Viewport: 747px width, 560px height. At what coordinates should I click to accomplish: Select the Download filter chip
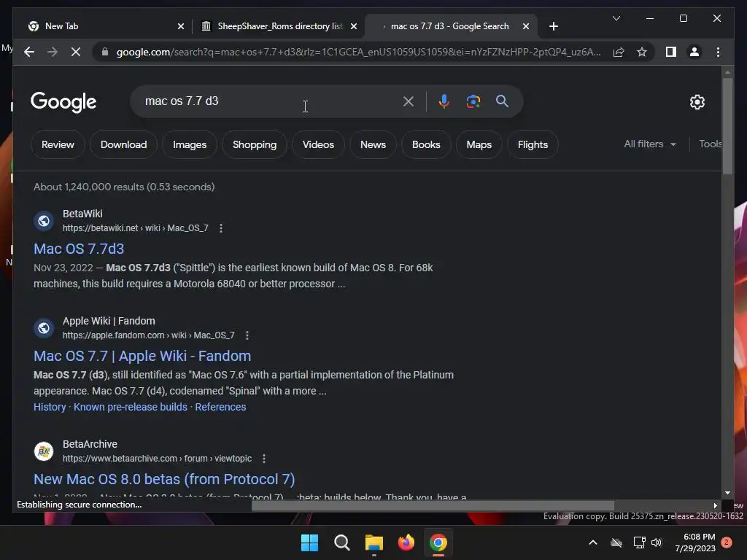(123, 144)
